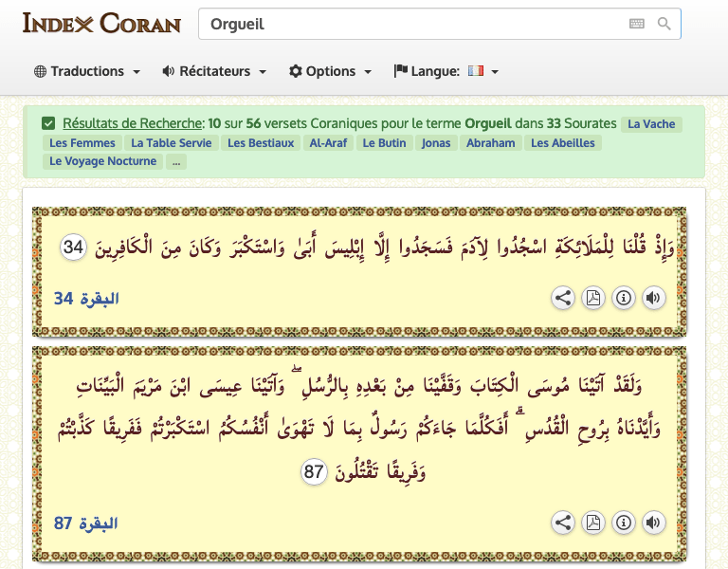Share verse 87 of Al-Baqara
The image size is (728, 569).
pos(563,523)
